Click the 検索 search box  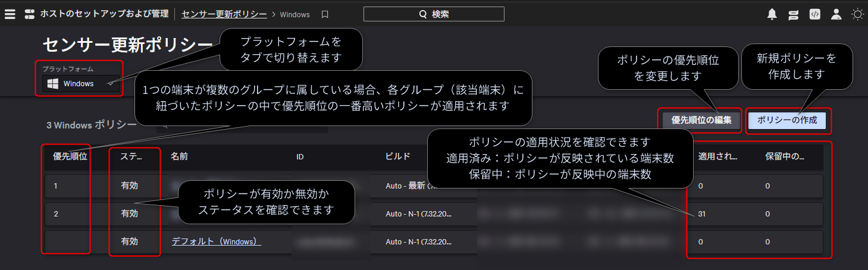coord(434,14)
